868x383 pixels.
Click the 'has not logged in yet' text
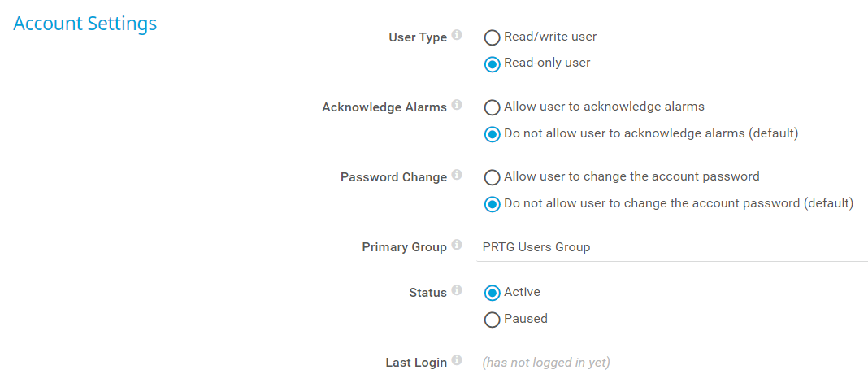coord(546,363)
